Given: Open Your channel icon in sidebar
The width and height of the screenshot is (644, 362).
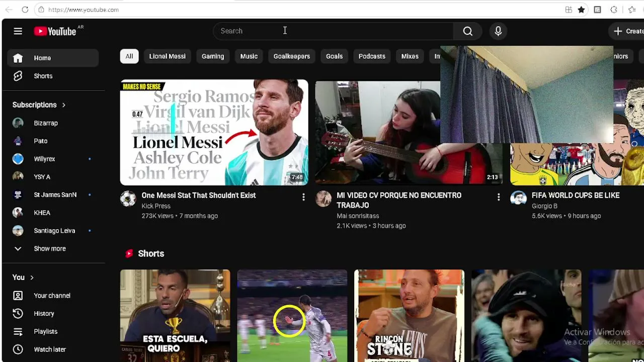Looking at the screenshot, I should [x=18, y=296].
